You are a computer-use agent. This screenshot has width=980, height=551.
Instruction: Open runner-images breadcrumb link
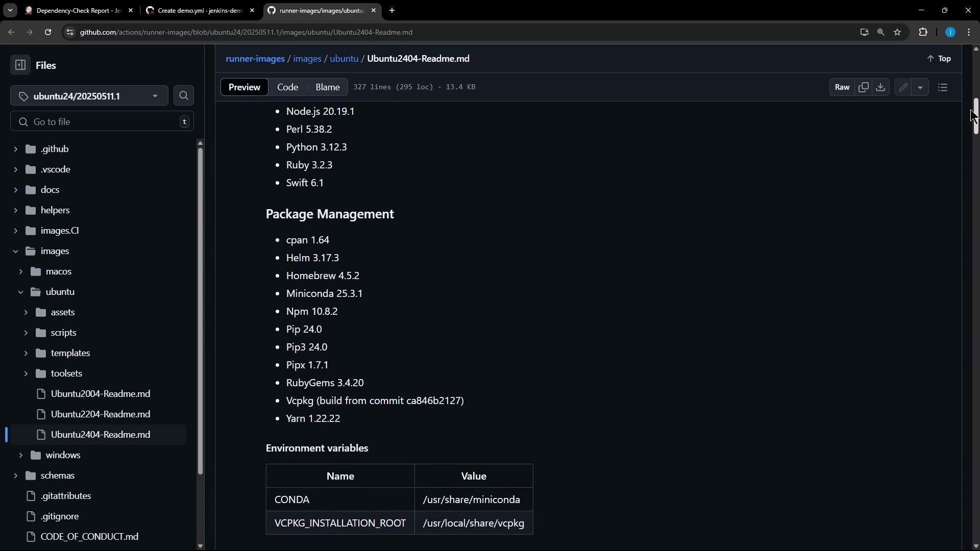tap(255, 59)
